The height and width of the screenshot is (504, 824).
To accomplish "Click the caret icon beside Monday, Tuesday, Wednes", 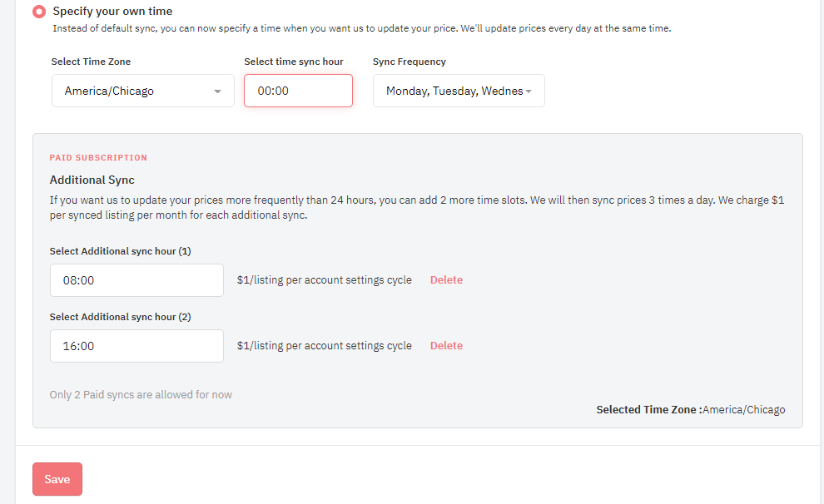I will 529,91.
